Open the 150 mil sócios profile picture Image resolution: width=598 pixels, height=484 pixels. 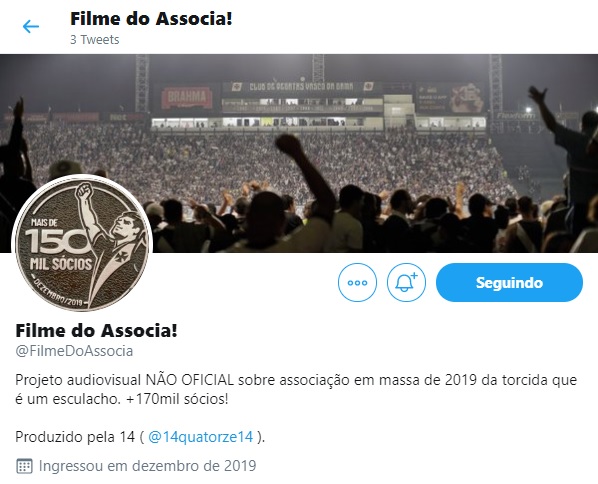pos(82,243)
